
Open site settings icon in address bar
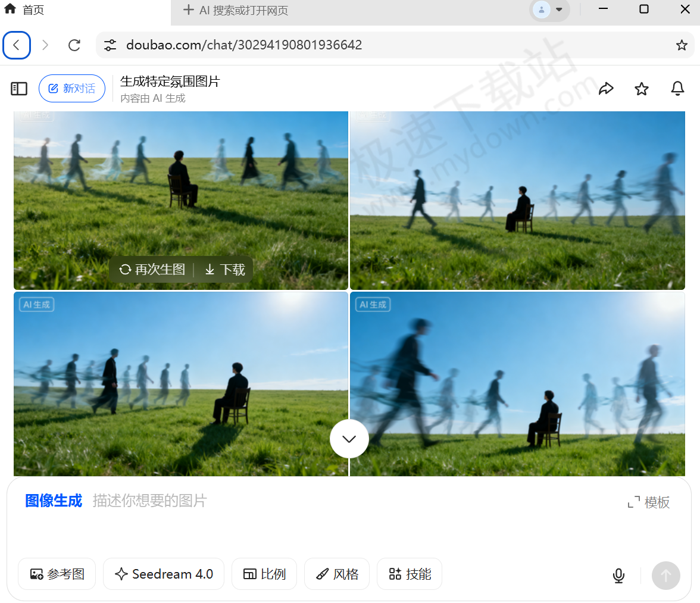110,45
